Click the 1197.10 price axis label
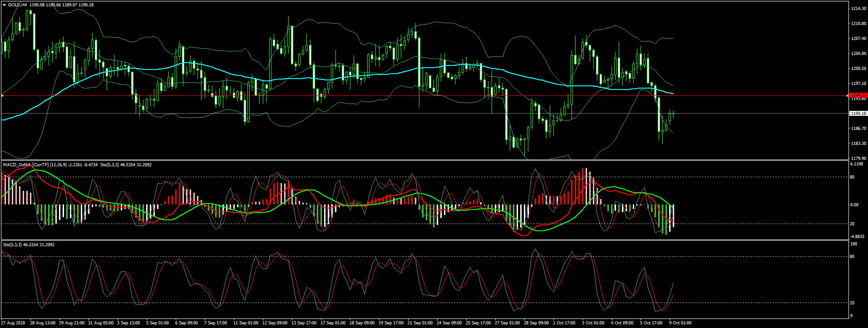 click(859, 84)
